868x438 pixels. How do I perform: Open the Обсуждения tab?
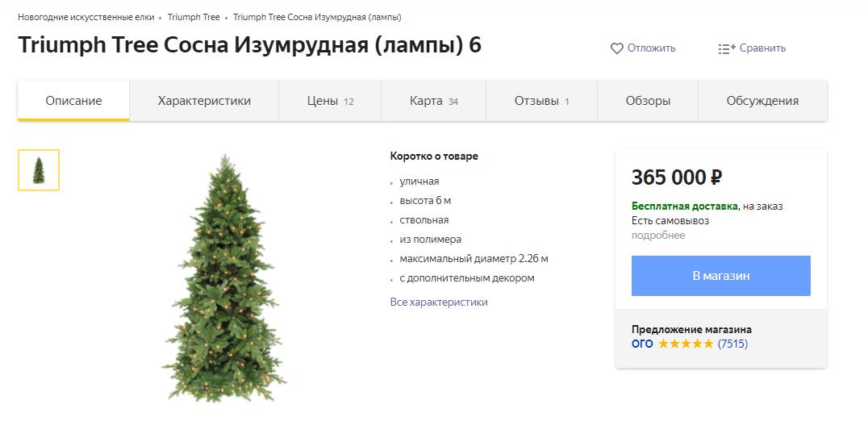(762, 101)
